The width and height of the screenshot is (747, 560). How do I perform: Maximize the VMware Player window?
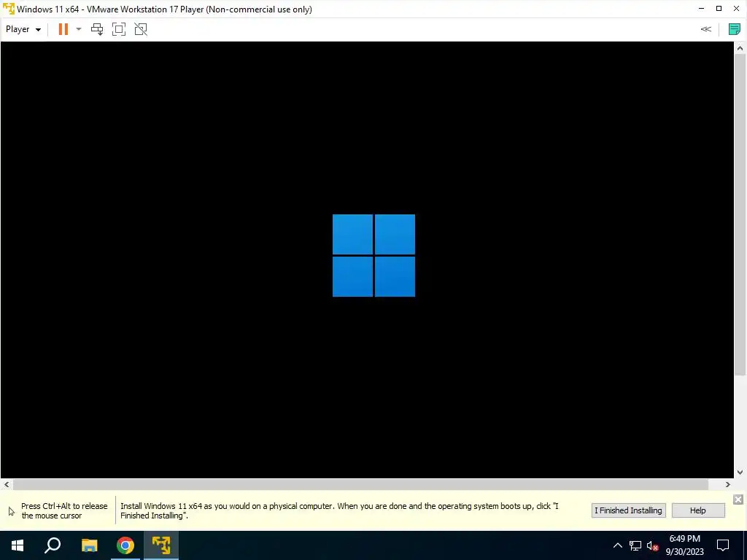(719, 9)
